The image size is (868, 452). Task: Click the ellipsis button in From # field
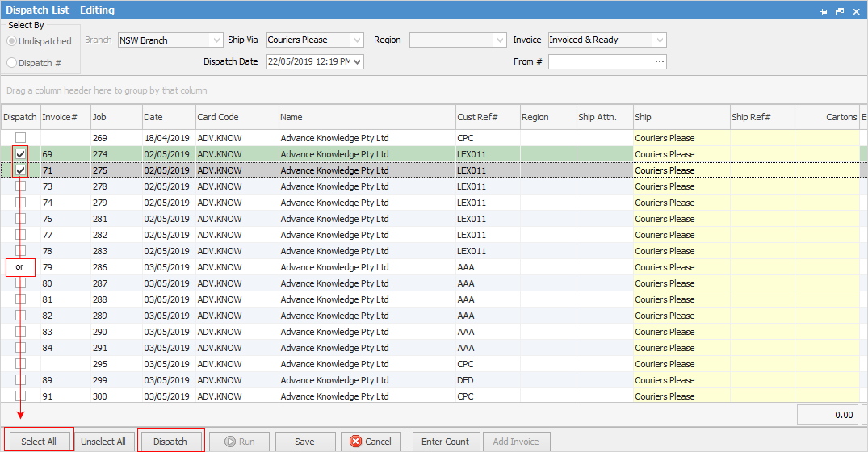coord(659,61)
